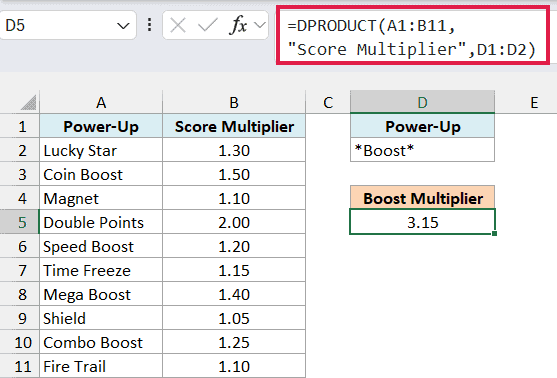
Task: Select column D header
Action: (x=422, y=102)
